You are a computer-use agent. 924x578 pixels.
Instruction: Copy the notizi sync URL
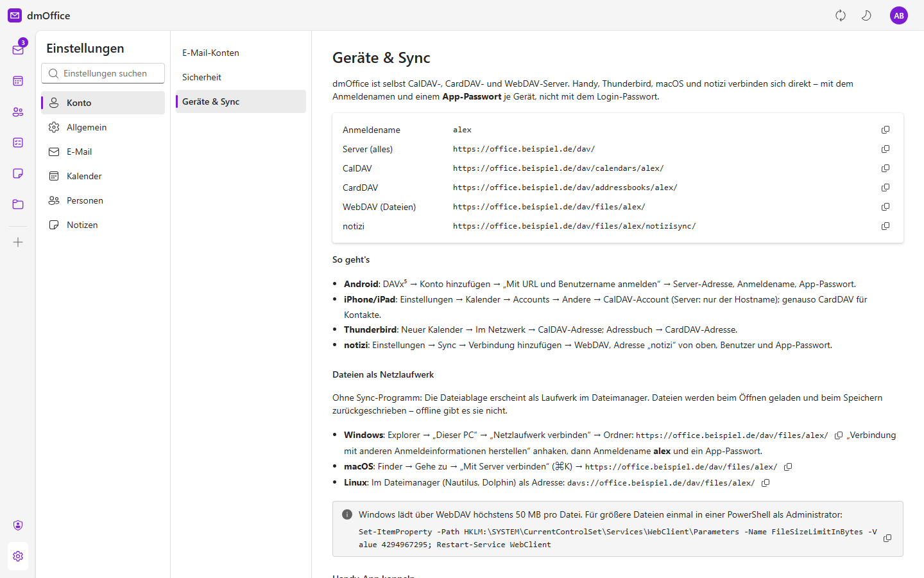(886, 226)
